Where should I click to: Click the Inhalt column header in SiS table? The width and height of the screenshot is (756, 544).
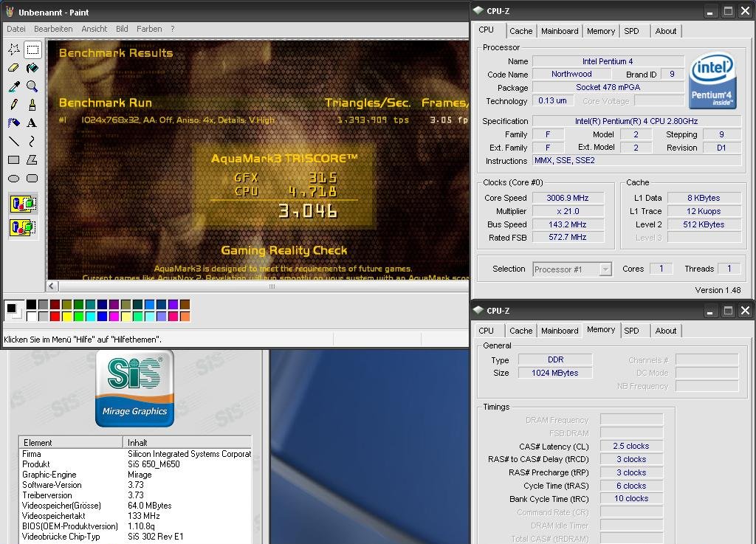coord(187,442)
